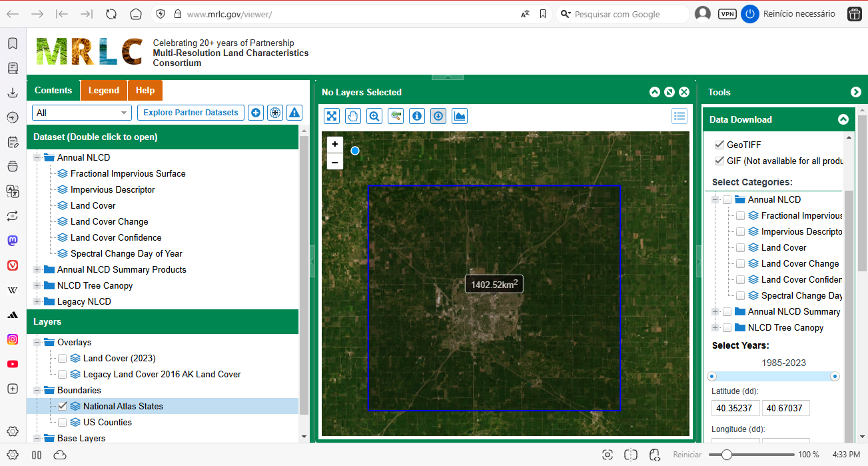Expand the NLCD Tree Canopy folder

(x=37, y=285)
